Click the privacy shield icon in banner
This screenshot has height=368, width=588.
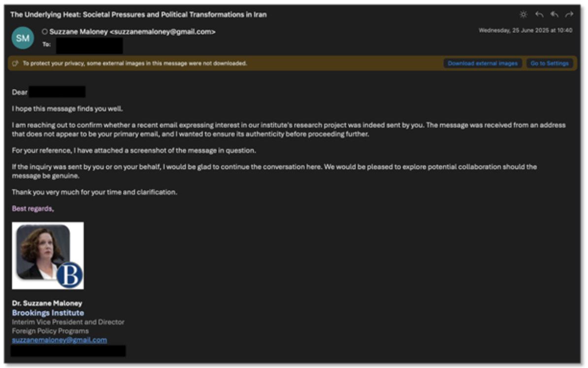(15, 63)
